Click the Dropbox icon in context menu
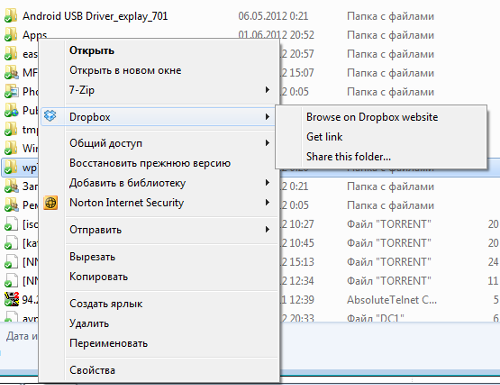This screenshot has height=385, width=500. [50, 116]
